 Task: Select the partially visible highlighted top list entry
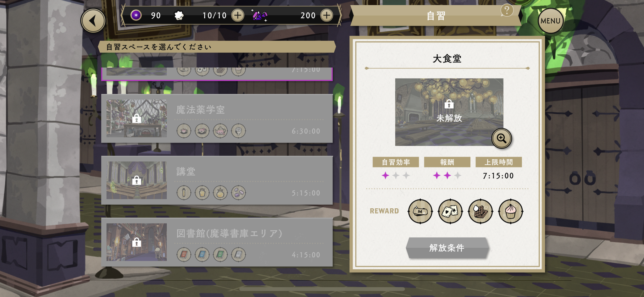(217, 74)
